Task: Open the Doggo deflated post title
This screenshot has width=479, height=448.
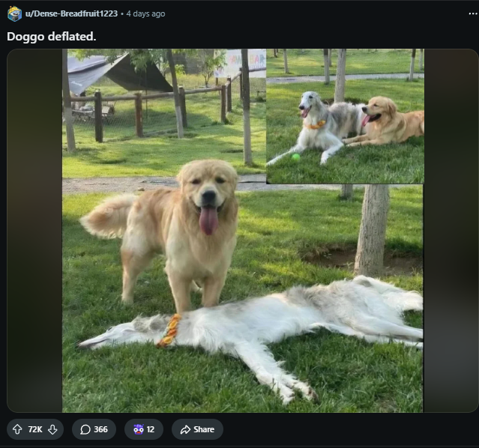Action: (x=51, y=37)
